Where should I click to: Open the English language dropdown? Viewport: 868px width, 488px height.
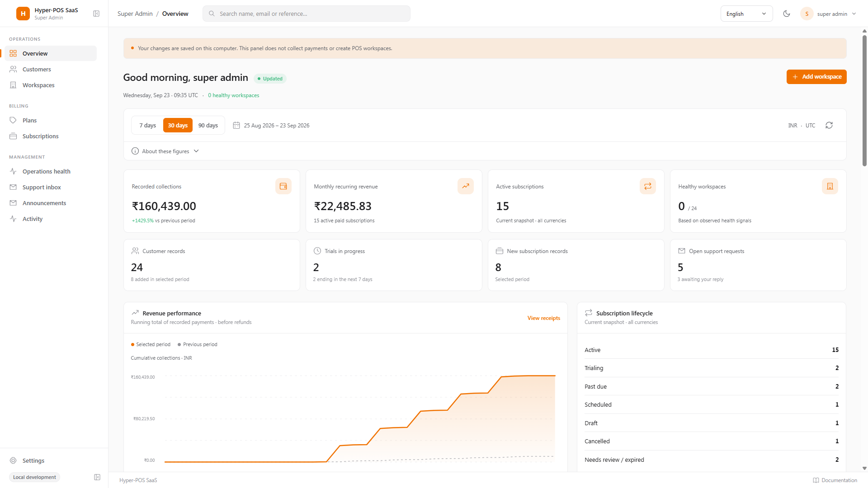coord(746,14)
